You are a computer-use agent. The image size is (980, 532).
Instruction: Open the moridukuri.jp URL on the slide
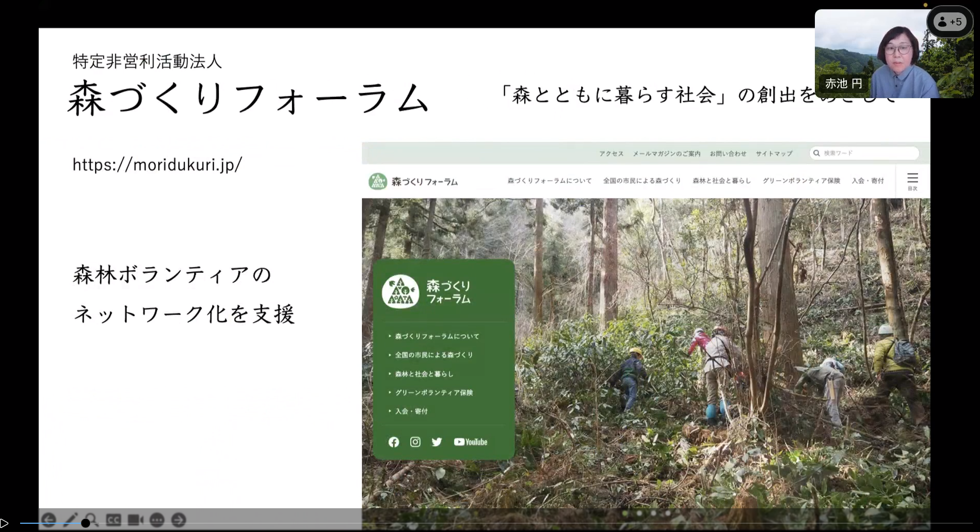pos(157,165)
